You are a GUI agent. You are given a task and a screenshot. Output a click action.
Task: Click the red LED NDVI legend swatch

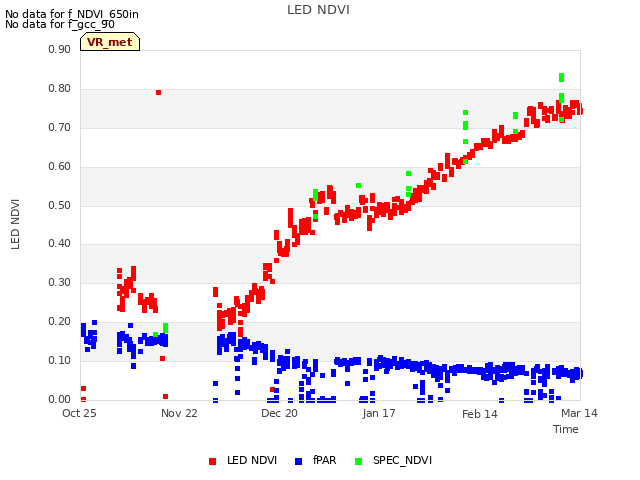(x=212, y=461)
